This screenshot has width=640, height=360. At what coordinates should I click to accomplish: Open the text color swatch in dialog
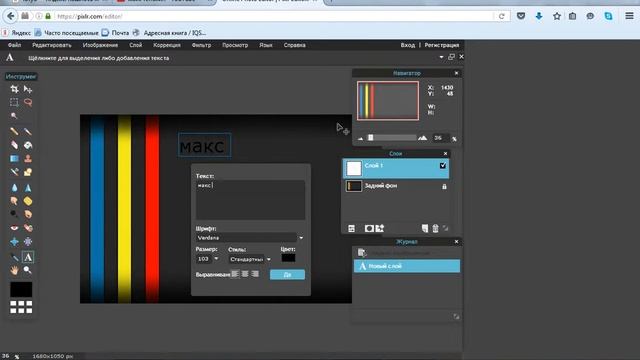[x=288, y=258]
